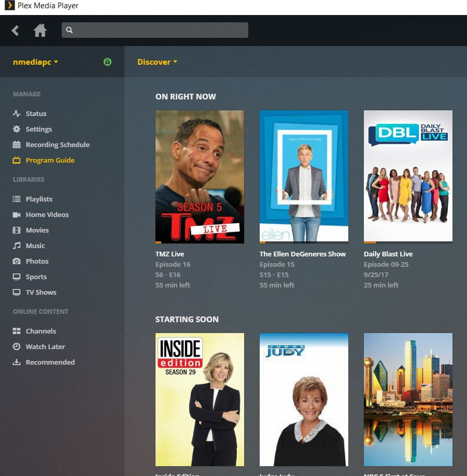
Task: Open the Recommended label
Action: point(50,362)
